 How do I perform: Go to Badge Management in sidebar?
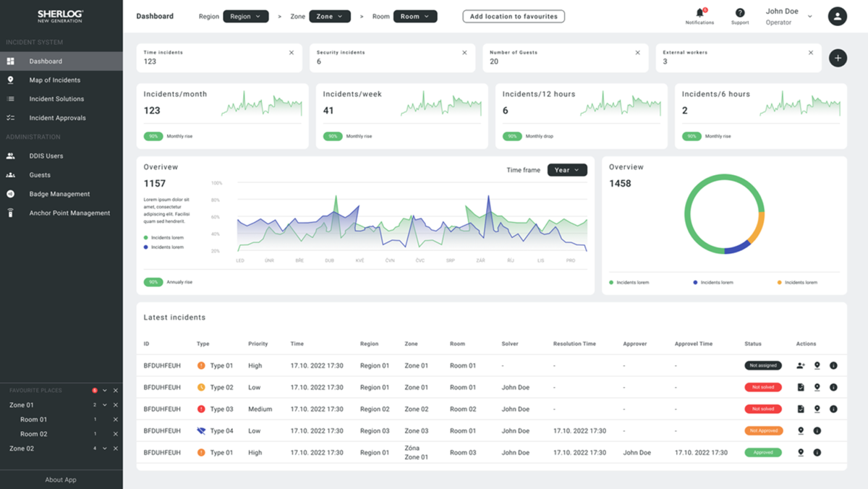coord(59,194)
